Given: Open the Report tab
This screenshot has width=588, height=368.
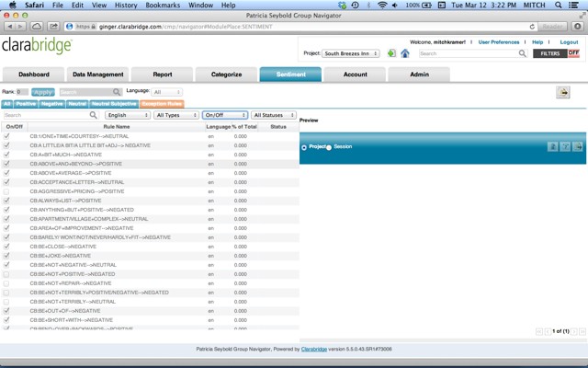Looking at the screenshot, I should coord(162,75).
